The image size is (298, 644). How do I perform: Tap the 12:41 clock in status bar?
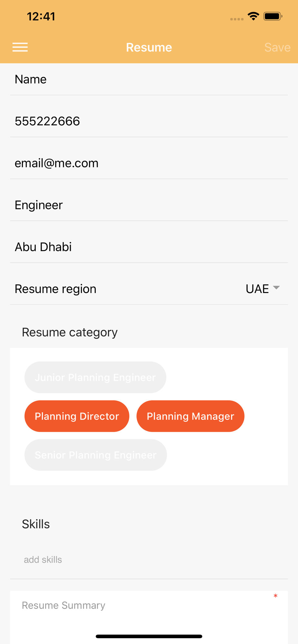[x=41, y=16]
